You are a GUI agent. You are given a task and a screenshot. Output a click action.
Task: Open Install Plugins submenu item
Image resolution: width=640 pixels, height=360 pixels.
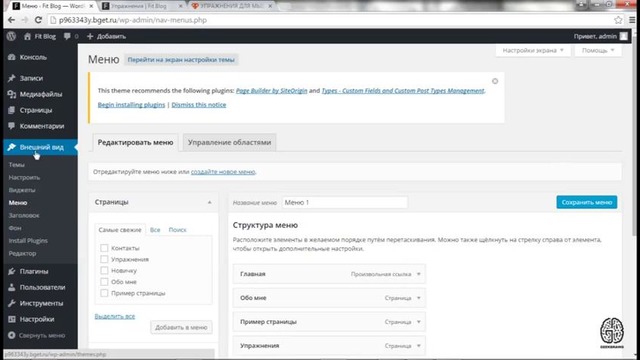28,241
